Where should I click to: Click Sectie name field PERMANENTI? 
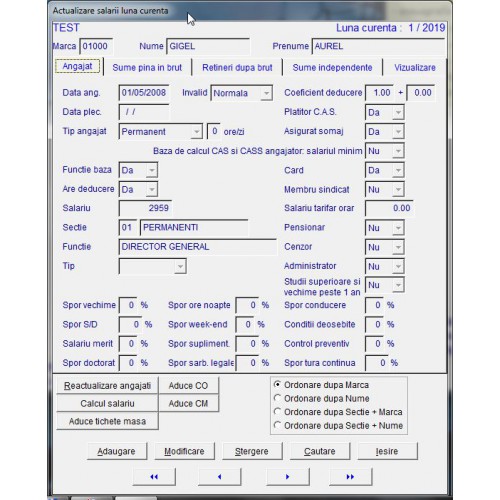[194, 228]
